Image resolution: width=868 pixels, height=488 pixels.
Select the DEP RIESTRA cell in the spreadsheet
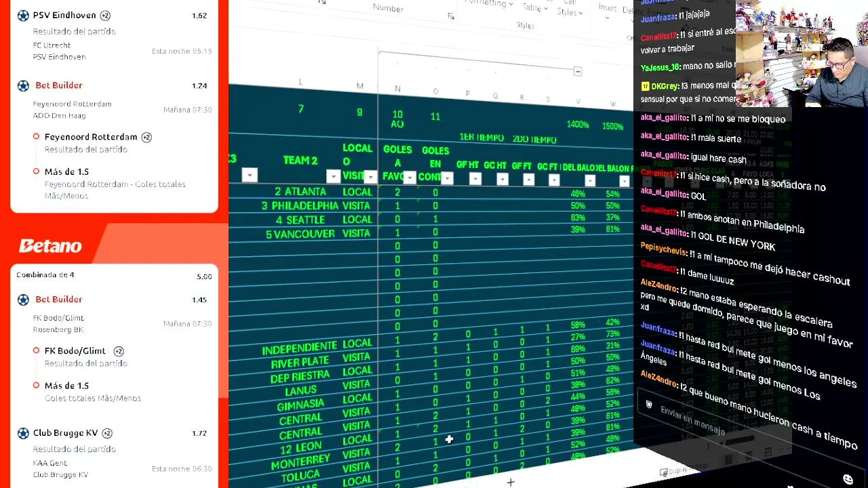pos(300,376)
